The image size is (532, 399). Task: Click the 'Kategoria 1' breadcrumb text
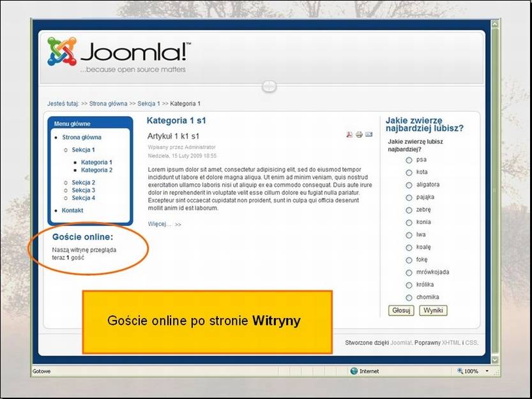[x=185, y=104]
